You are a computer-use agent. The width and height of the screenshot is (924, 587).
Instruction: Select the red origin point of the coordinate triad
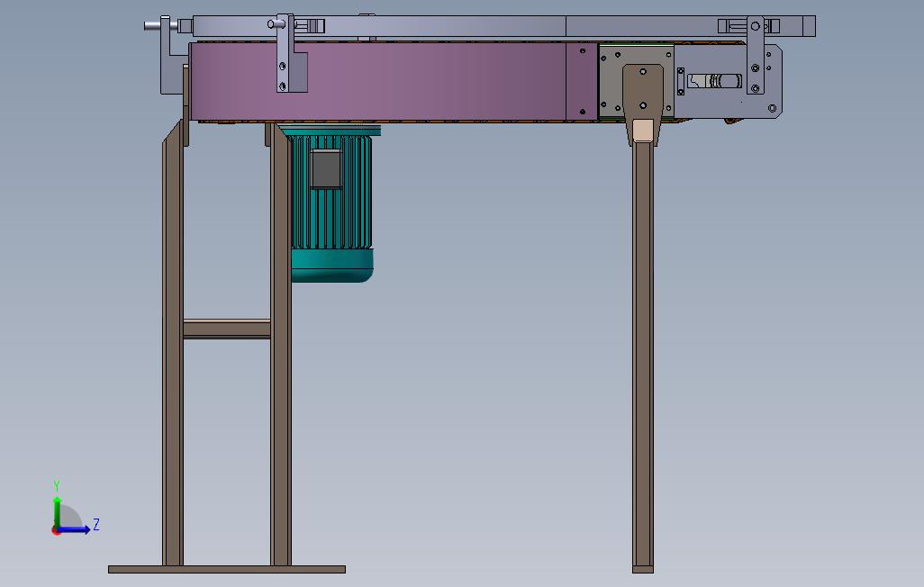(x=56, y=530)
